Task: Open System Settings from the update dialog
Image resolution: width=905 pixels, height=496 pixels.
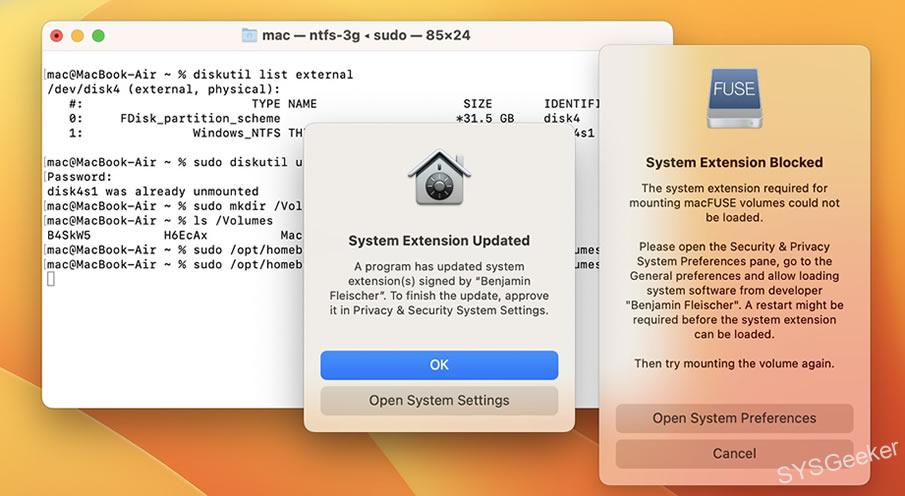Action: click(x=439, y=400)
